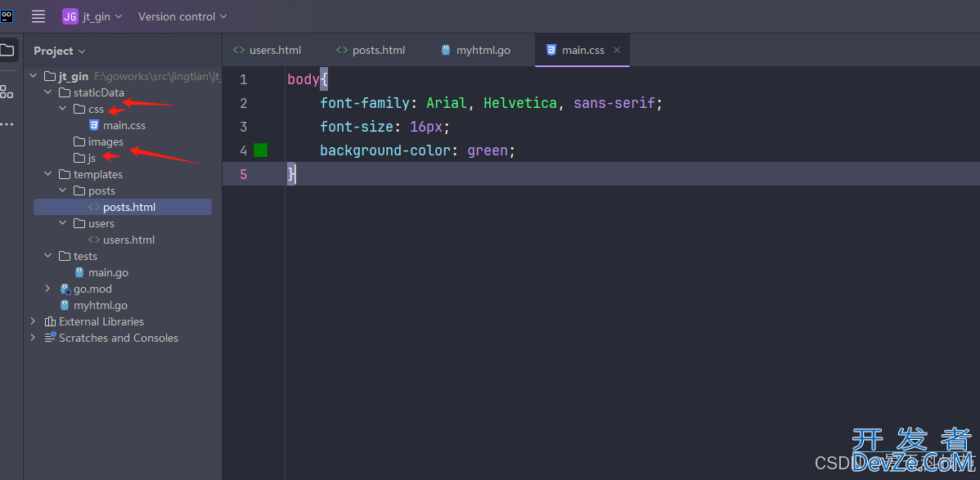This screenshot has width=980, height=480.
Task: Open the main hamburger menu
Action: point(38,16)
